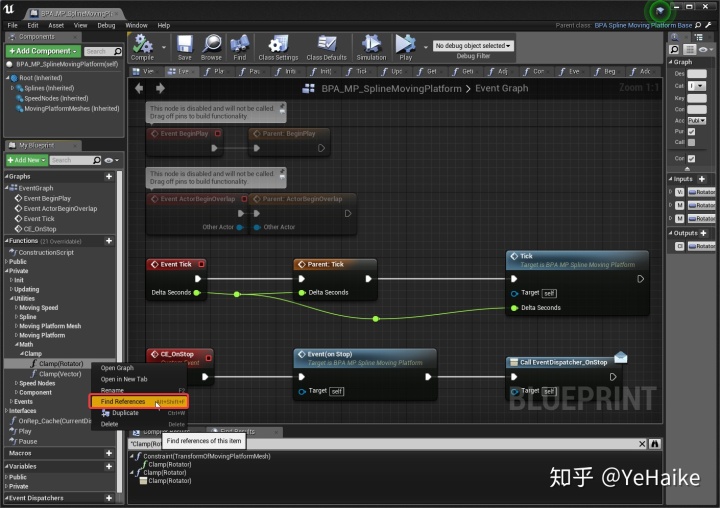Click the Event Tick node icon
Viewport: 720px width, 508px height.
(154, 264)
